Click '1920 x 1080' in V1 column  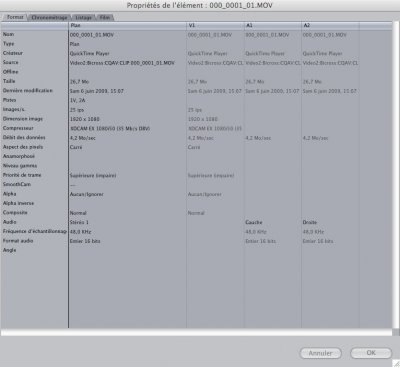203,119
